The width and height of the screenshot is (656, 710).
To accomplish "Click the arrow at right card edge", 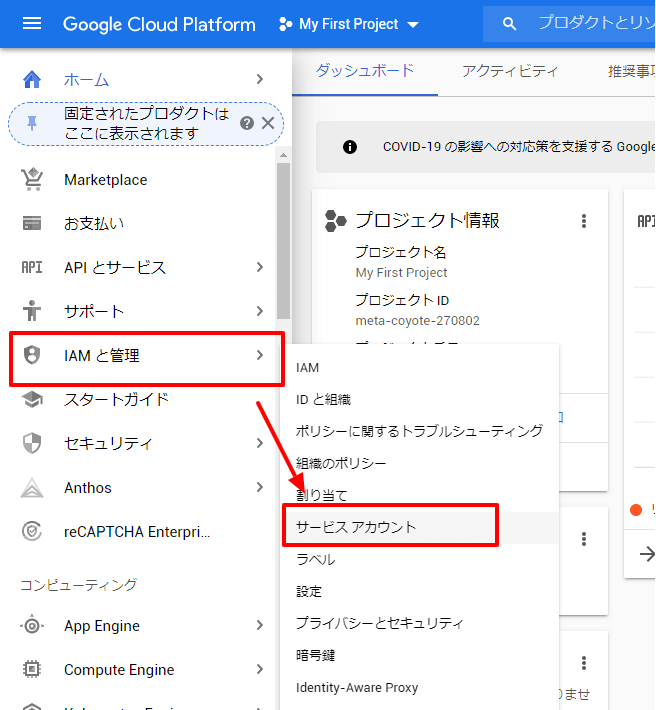I will tap(646, 553).
